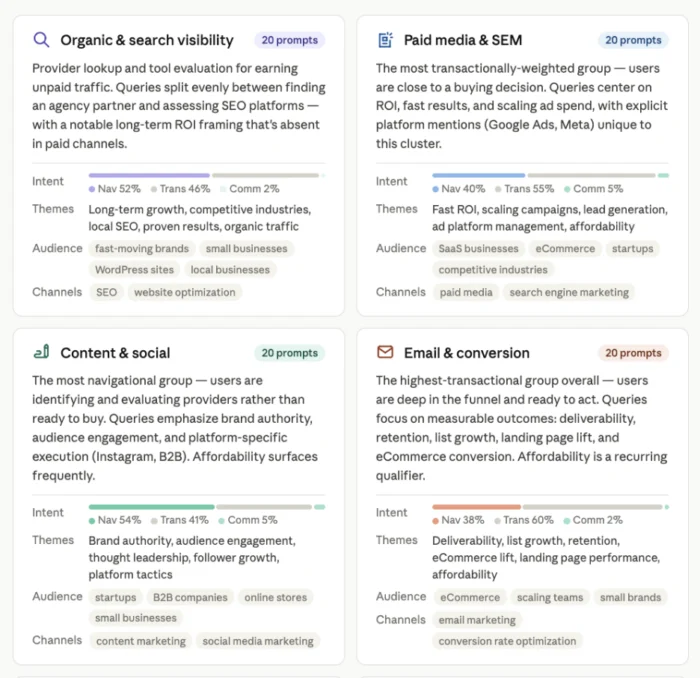Image resolution: width=700 pixels, height=678 pixels.
Task: Select the WordPress sites audience tag
Action: [x=134, y=270]
